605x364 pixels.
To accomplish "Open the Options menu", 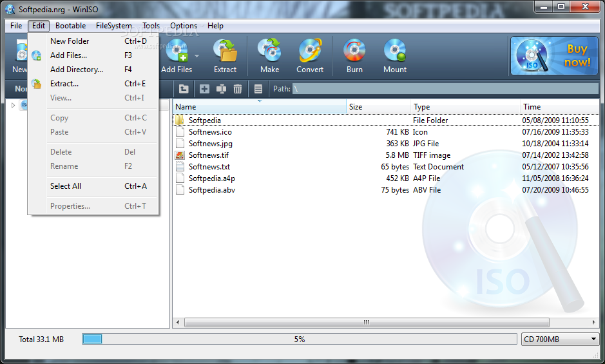I will click(184, 26).
